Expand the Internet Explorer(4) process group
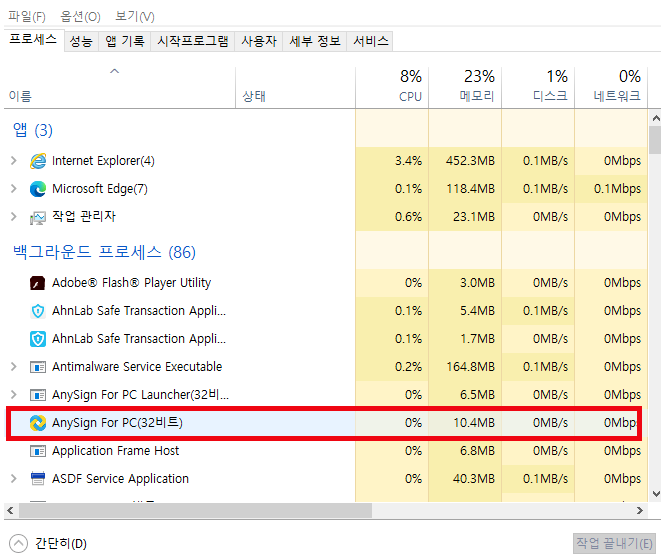The width and height of the screenshot is (664, 556). pyautogui.click(x=14, y=161)
